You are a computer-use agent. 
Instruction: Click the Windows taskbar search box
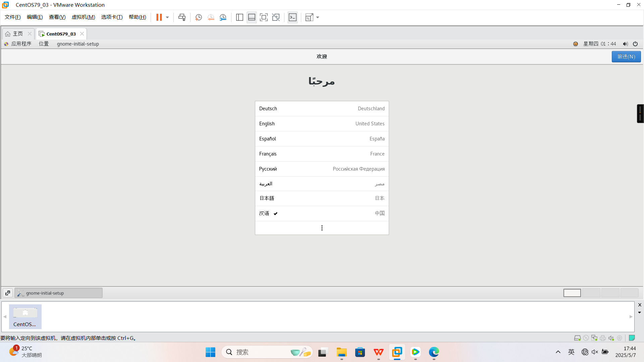(267, 352)
